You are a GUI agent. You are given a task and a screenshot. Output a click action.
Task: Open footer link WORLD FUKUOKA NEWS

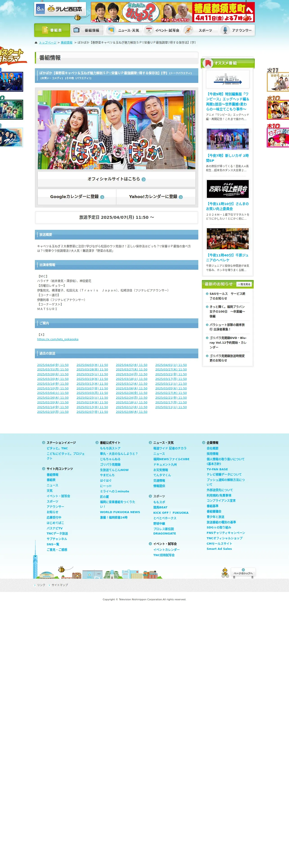[120, 512]
